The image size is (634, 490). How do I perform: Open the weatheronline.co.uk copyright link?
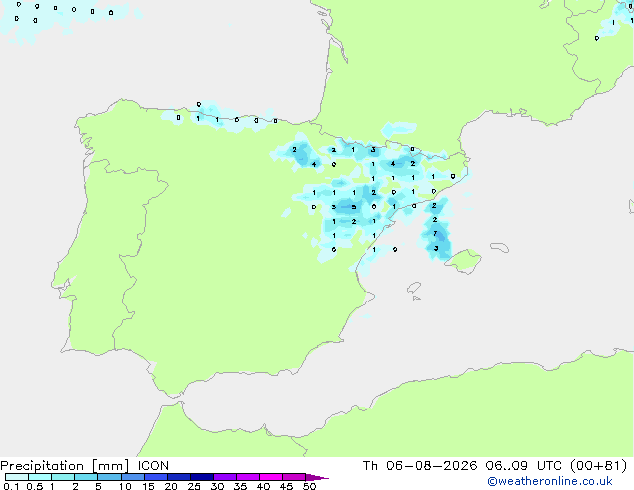550,481
